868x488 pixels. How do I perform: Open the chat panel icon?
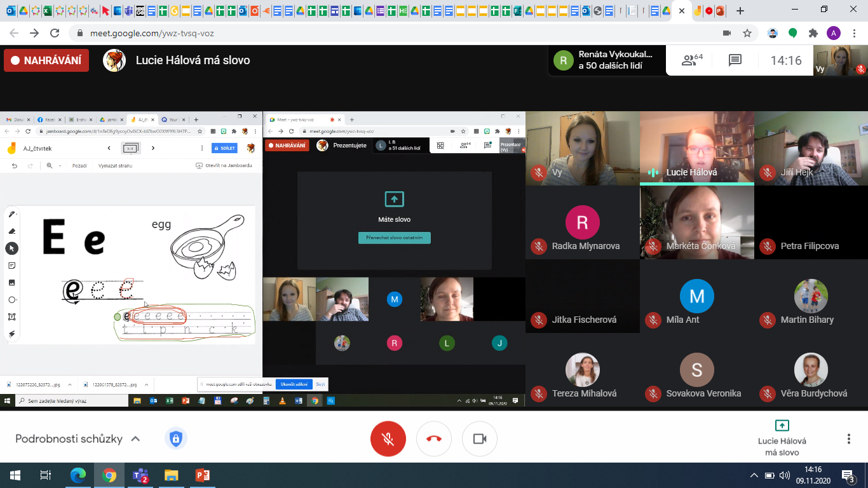(735, 60)
